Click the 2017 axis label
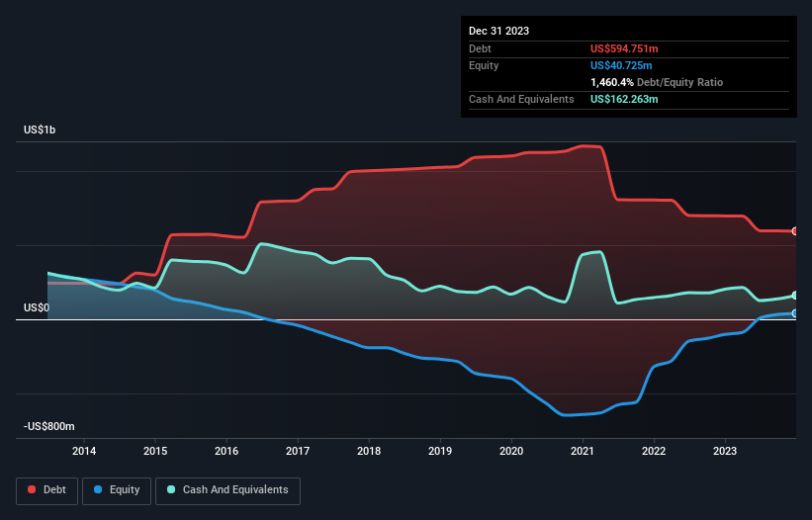 (x=298, y=451)
